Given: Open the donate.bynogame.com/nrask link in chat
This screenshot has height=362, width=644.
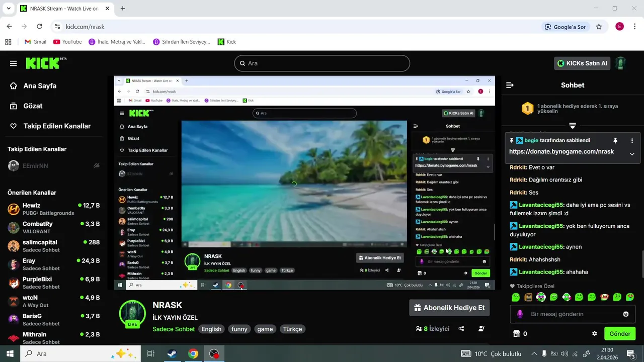Looking at the screenshot, I should pos(561,151).
